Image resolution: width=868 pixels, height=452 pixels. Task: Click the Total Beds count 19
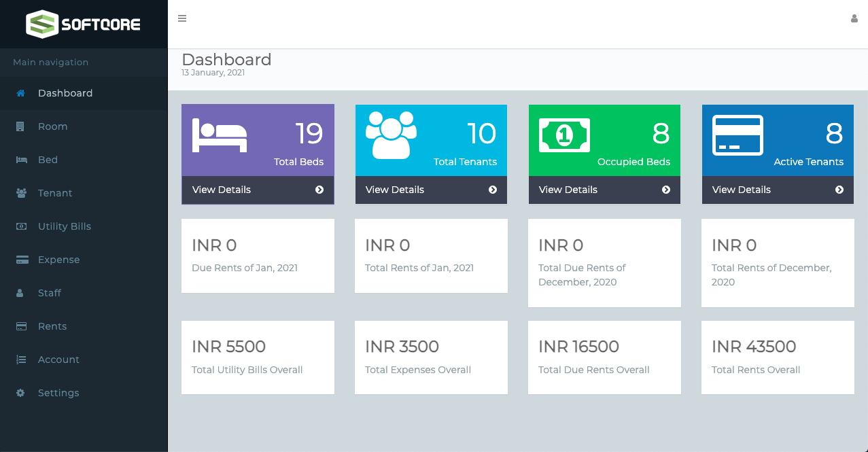[309, 134]
